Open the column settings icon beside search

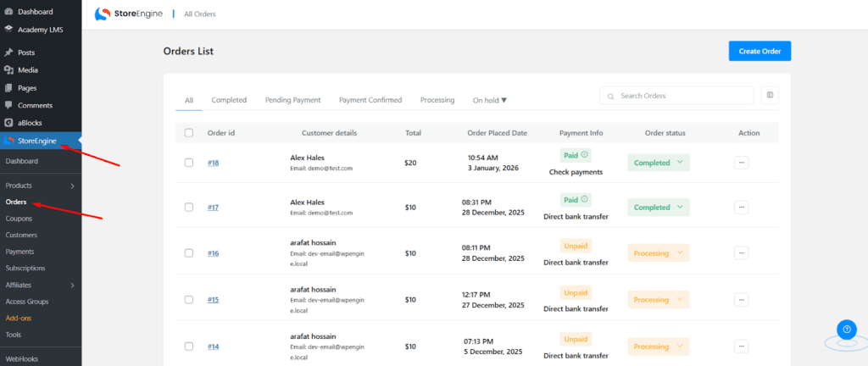(771, 96)
